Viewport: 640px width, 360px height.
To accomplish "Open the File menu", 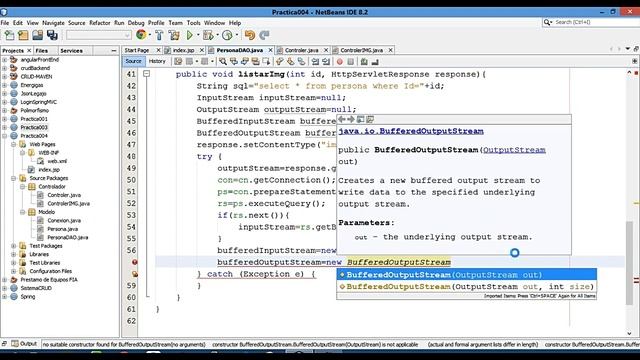I will coord(5,23).
